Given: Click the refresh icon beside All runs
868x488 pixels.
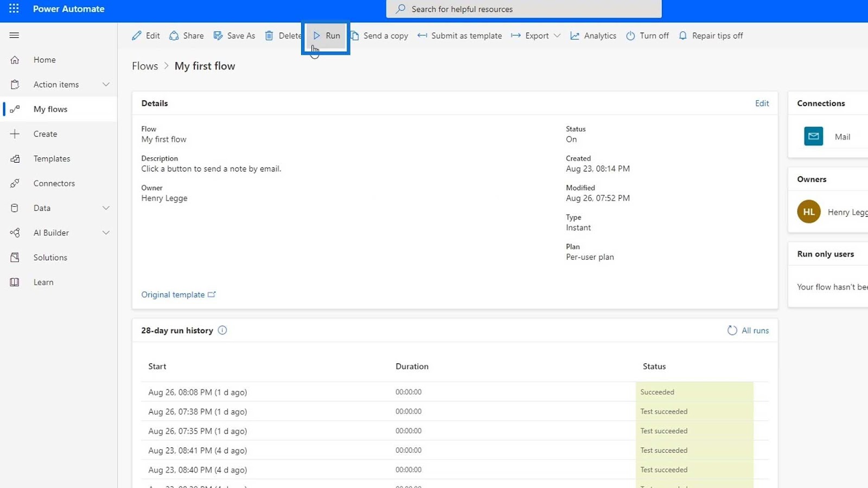Looking at the screenshot, I should (732, 330).
